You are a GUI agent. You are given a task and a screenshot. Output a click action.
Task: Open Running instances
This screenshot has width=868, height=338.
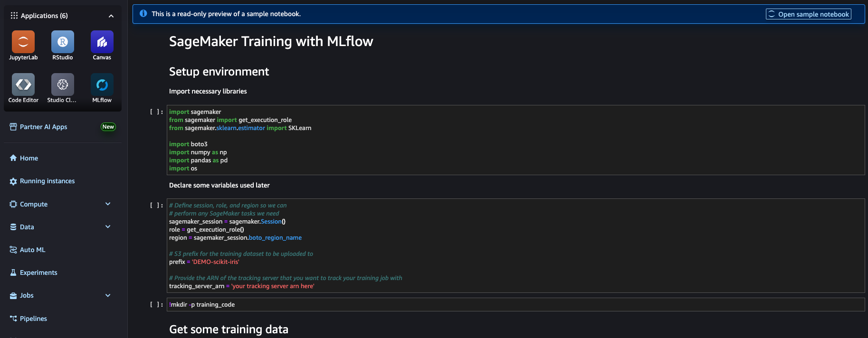click(47, 180)
